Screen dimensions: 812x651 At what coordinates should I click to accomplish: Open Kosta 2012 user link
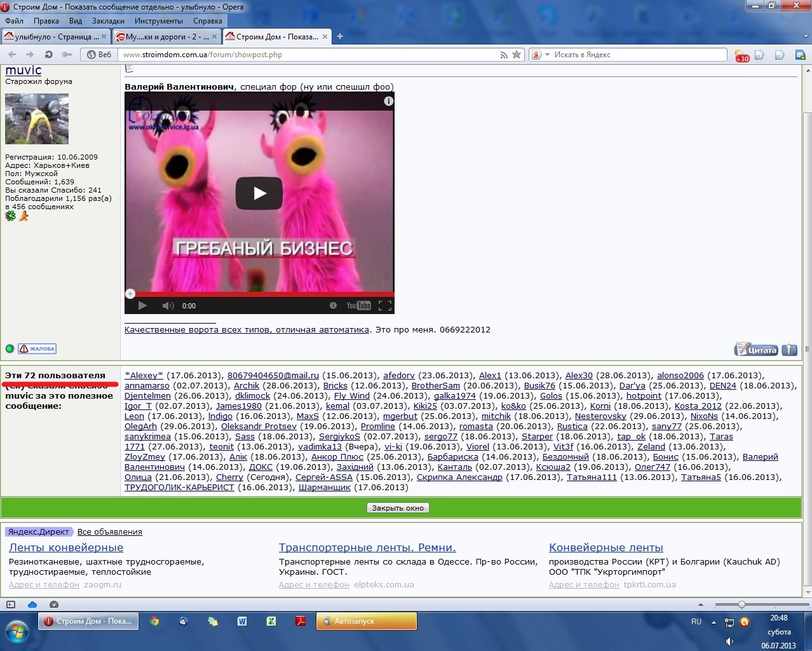[x=698, y=406]
